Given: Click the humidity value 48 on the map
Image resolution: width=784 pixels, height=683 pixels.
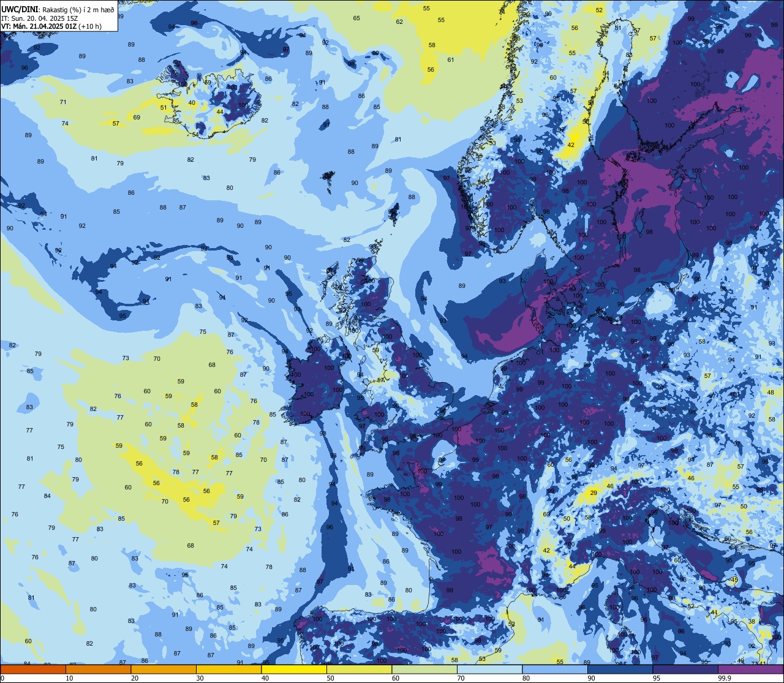Looking at the screenshot, I should click(x=771, y=393).
